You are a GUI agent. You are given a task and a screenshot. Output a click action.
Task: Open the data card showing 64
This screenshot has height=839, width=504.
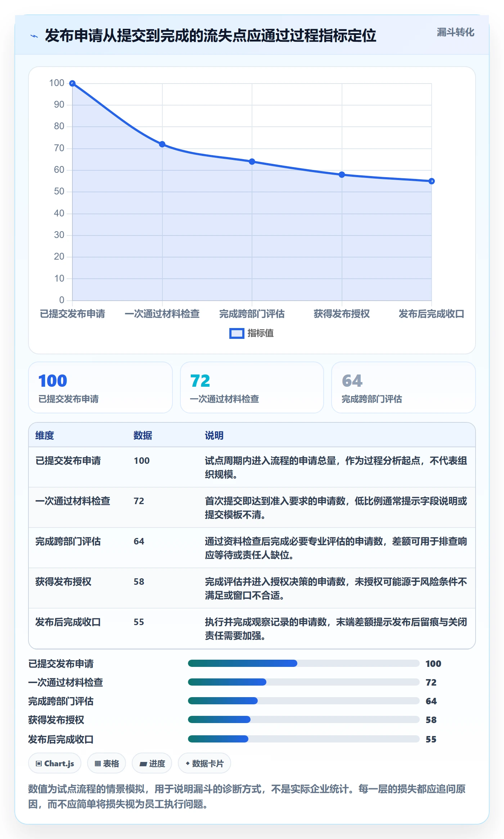403,387
